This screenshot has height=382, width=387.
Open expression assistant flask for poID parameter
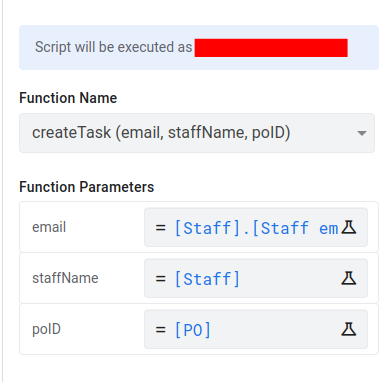pyautogui.click(x=349, y=329)
